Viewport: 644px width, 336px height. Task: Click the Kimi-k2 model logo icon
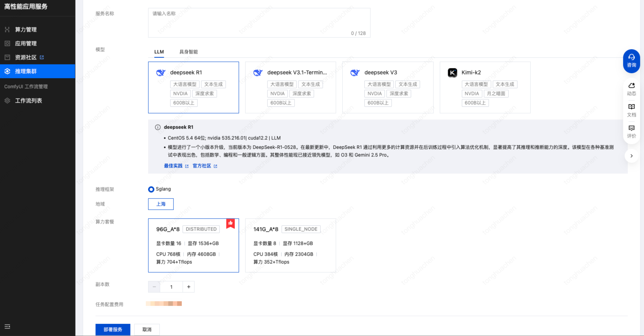coord(452,73)
